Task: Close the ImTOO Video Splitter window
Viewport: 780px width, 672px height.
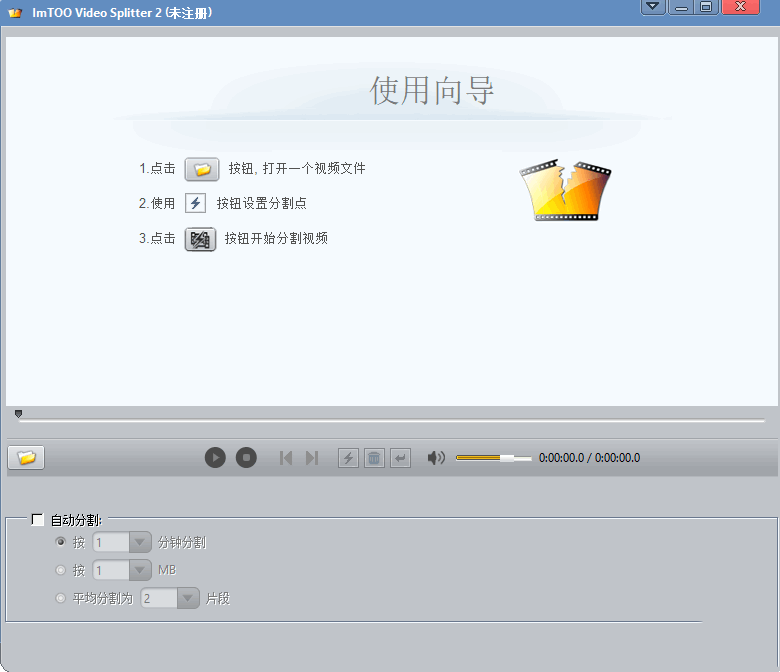Action: tap(740, 6)
